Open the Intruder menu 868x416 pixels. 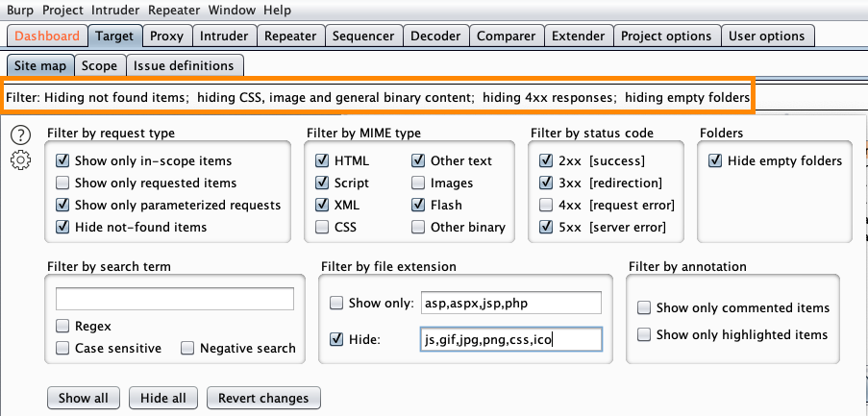[115, 11]
